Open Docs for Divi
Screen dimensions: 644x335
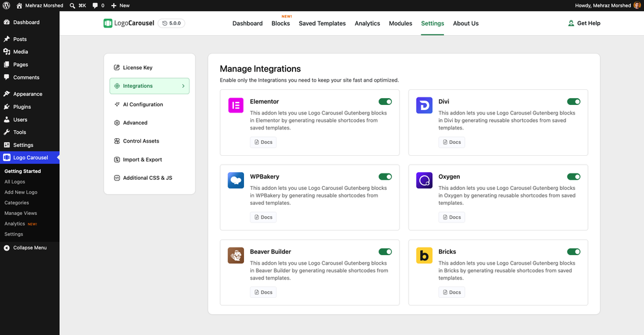(x=452, y=143)
